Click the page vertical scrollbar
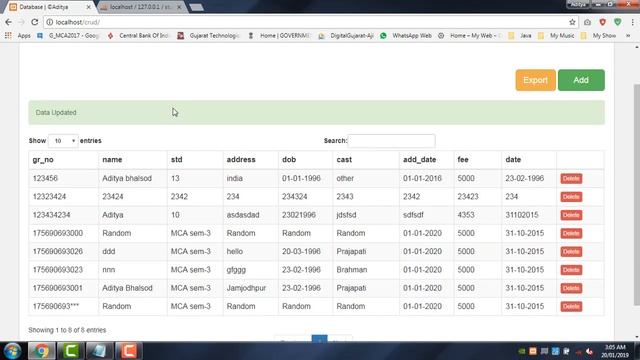 point(636,194)
